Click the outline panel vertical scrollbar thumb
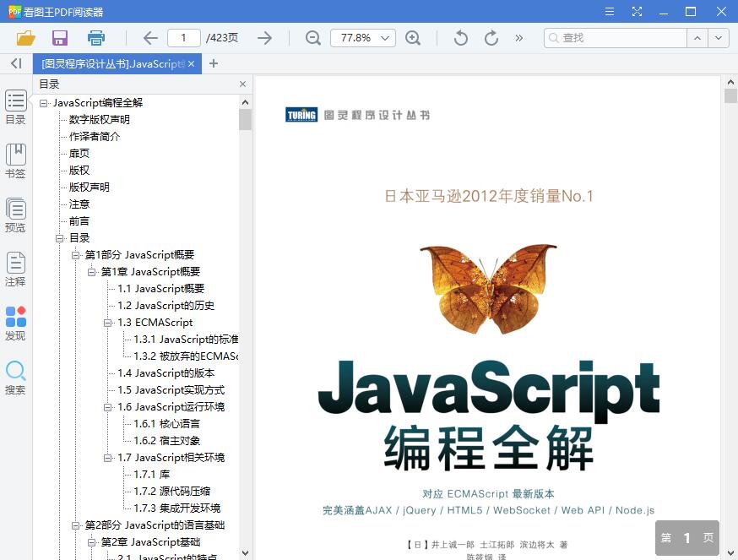Screen dimensions: 738x560 tap(245, 119)
